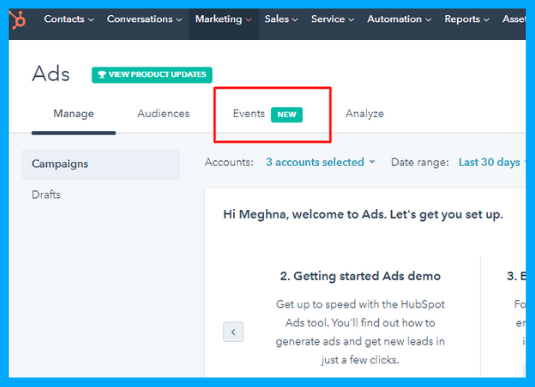Open the Contacts menu
535x387 pixels.
coord(69,19)
